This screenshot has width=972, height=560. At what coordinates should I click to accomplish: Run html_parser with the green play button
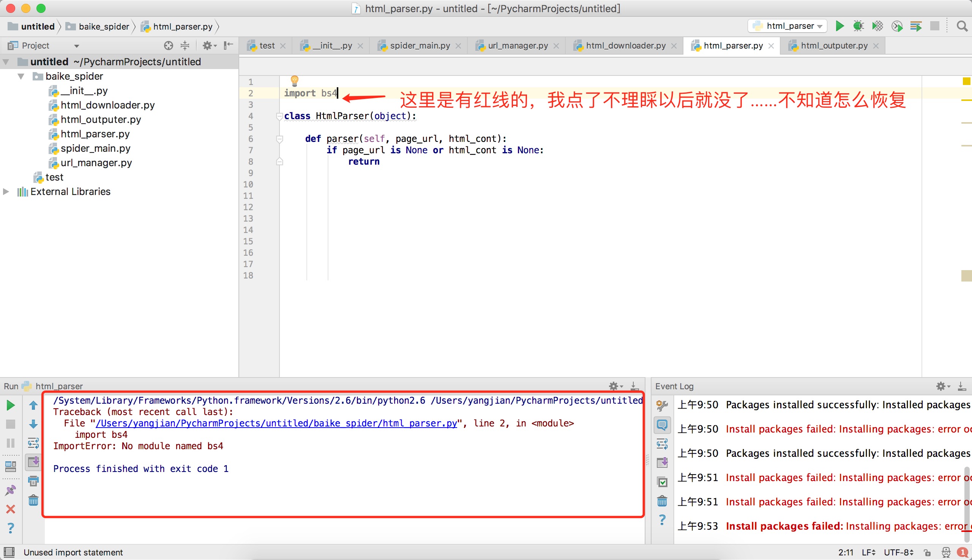click(839, 26)
